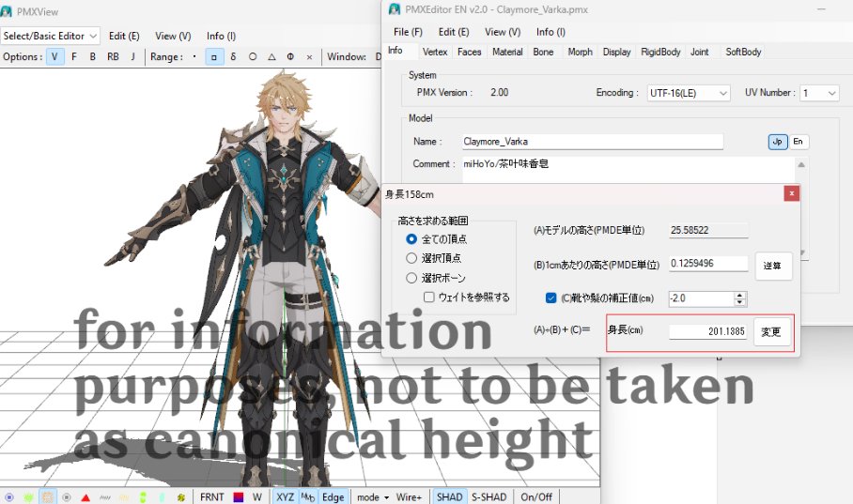Screen dimensions: 853x504
Task: Toggle the XYZ axis display
Action: pyautogui.click(x=285, y=496)
